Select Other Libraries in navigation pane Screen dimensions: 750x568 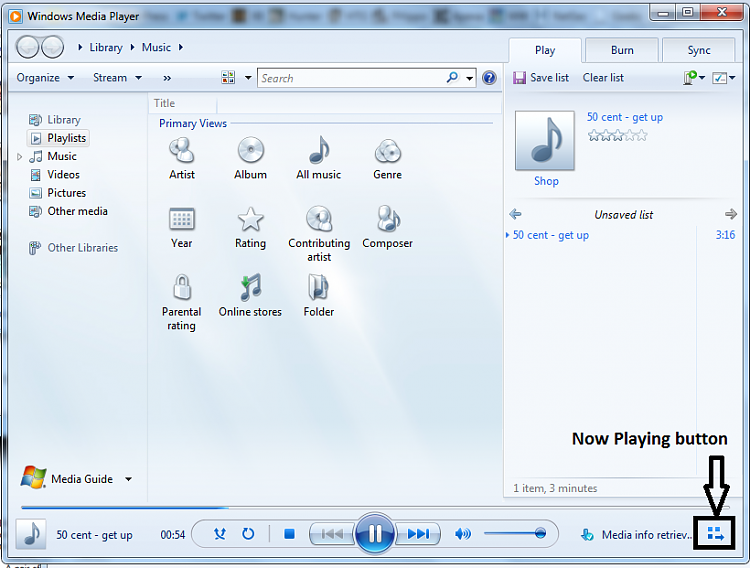click(x=73, y=248)
